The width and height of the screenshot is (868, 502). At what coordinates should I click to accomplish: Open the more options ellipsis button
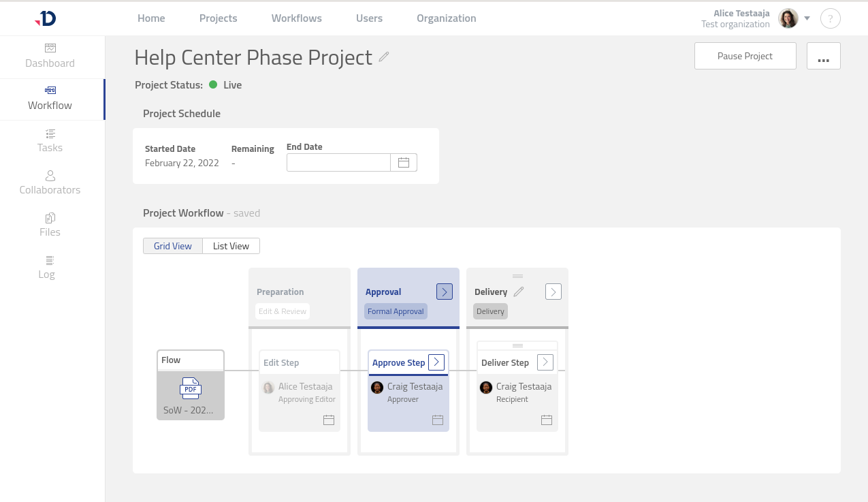823,56
